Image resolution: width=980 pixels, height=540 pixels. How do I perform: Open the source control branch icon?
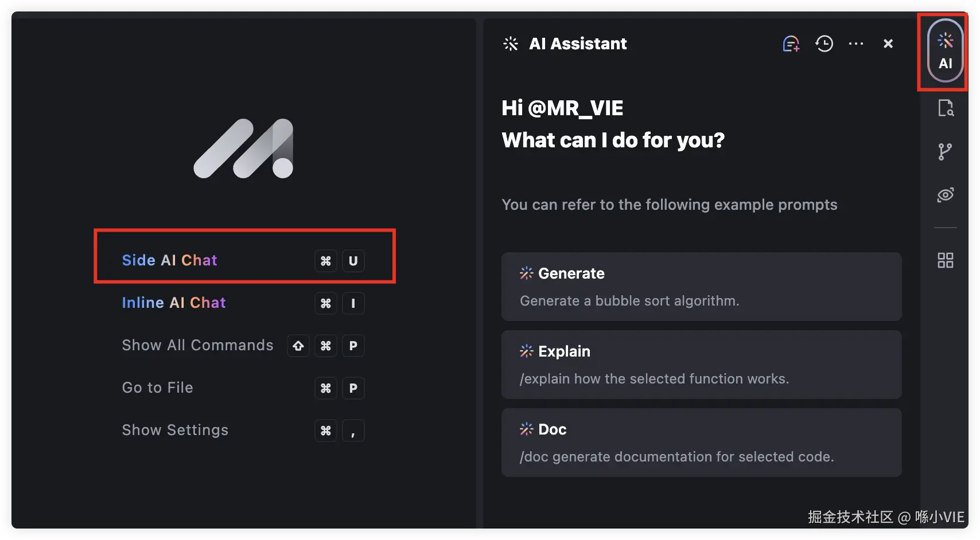pyautogui.click(x=945, y=152)
